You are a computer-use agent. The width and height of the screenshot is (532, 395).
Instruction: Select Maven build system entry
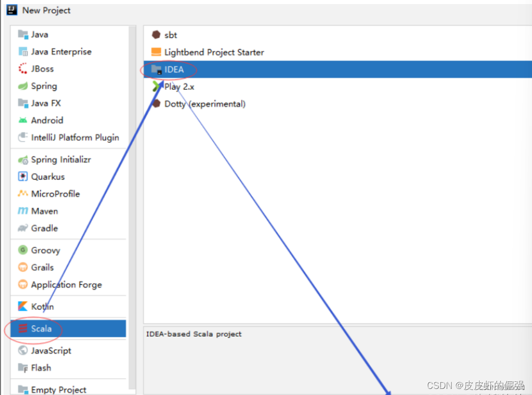pos(45,211)
